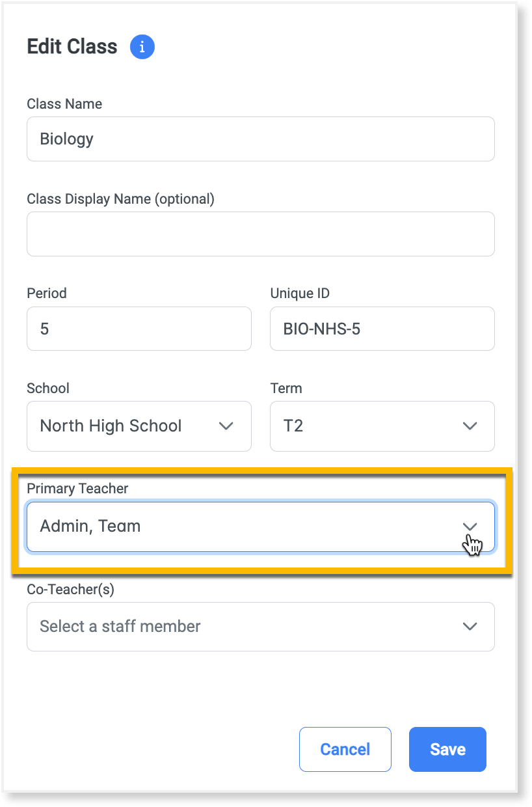
Task: Click the chevron arrow in the Term field
Action: click(470, 426)
